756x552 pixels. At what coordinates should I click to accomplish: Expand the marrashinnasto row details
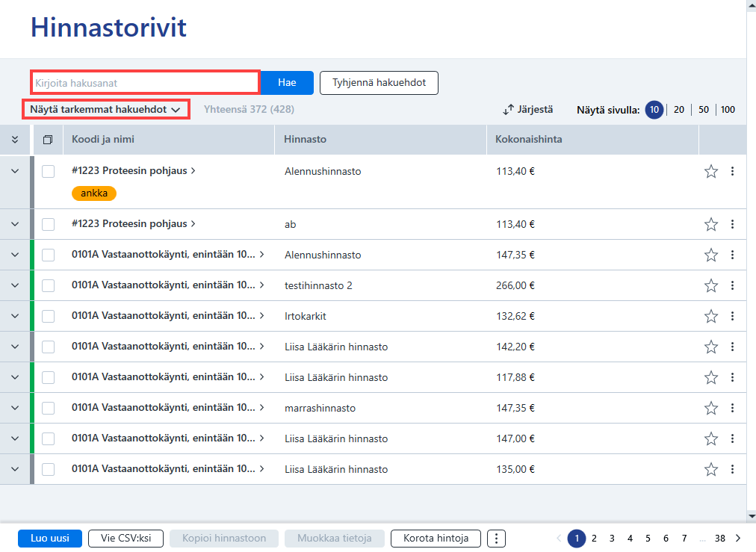[15, 408]
